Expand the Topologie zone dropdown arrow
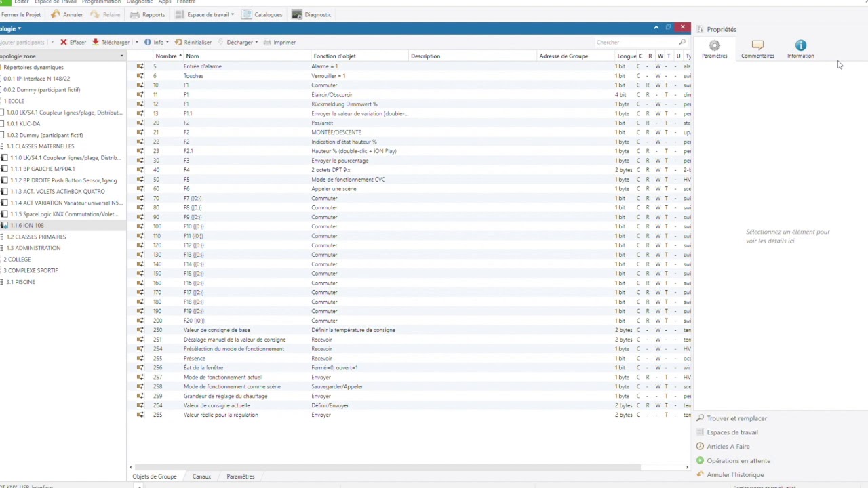This screenshot has height=488, width=868. [122, 56]
